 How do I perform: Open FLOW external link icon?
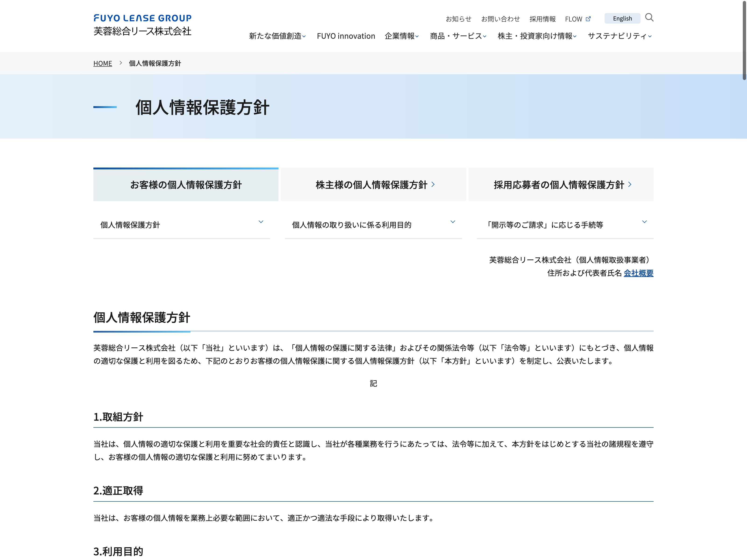pyautogui.click(x=588, y=19)
